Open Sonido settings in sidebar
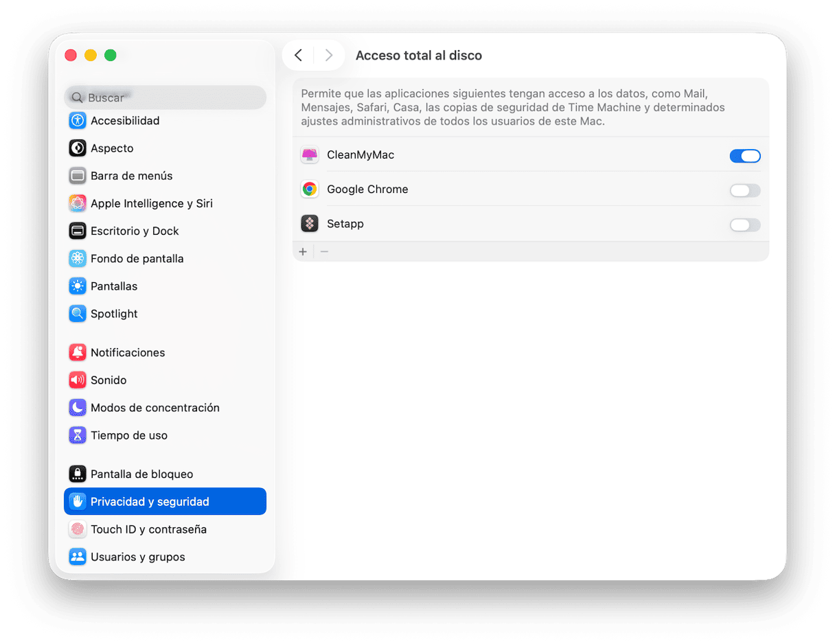 click(108, 380)
